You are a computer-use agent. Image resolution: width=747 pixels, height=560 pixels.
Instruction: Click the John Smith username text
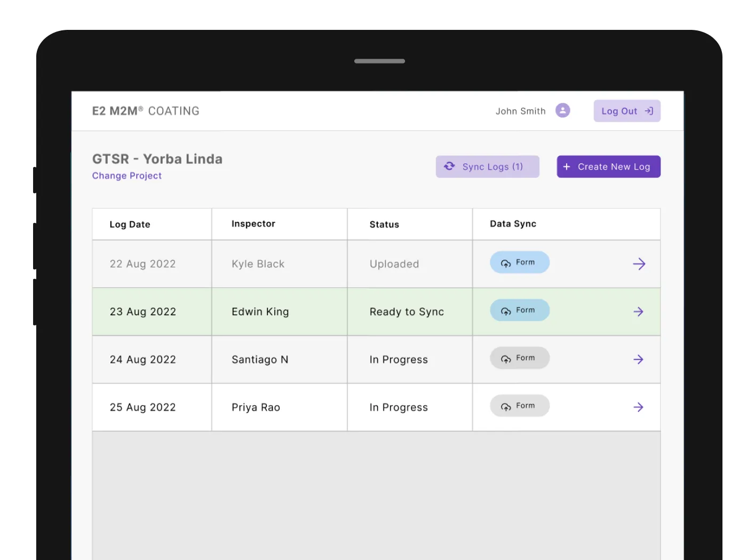tap(520, 111)
